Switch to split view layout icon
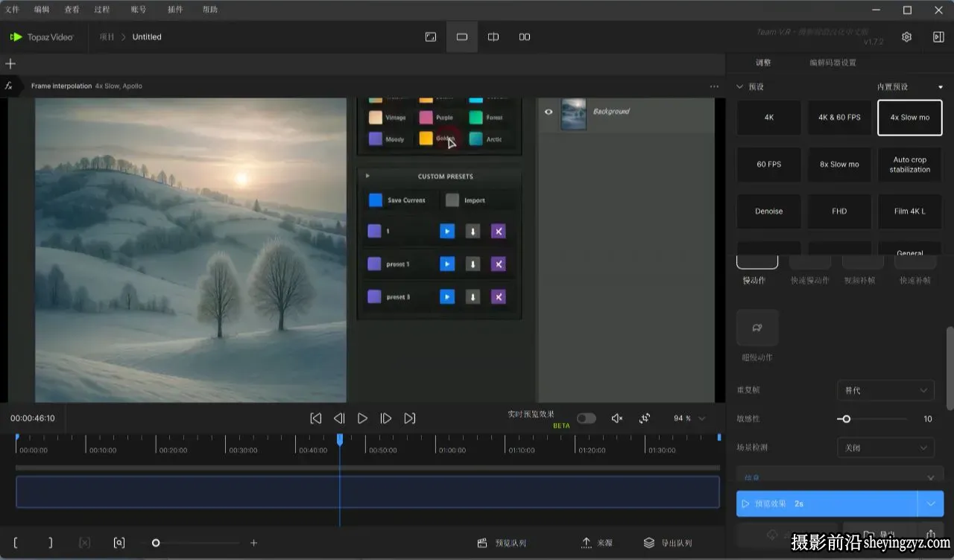This screenshot has height=560, width=954. 493,37
